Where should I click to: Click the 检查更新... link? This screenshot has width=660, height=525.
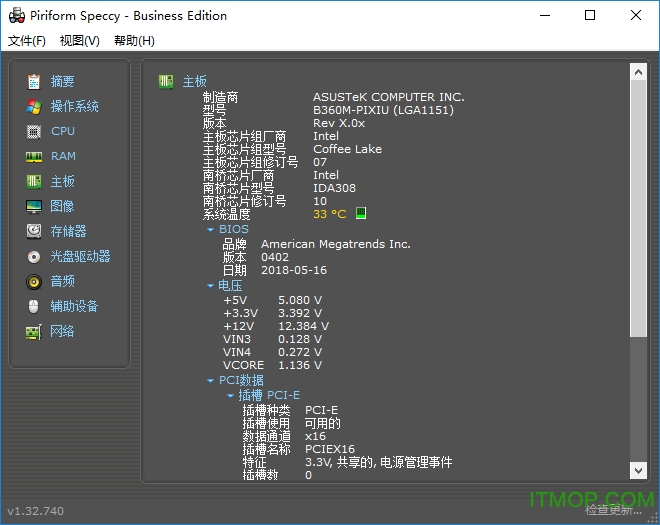pos(613,510)
